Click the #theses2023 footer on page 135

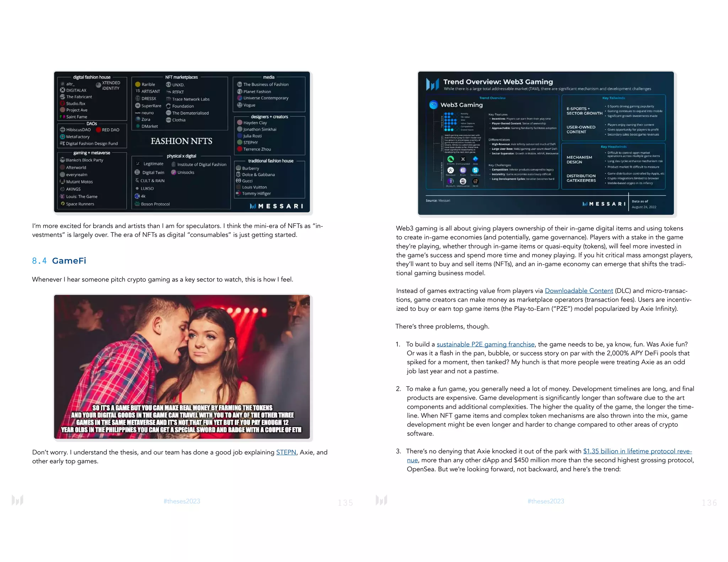pyautogui.click(x=182, y=501)
